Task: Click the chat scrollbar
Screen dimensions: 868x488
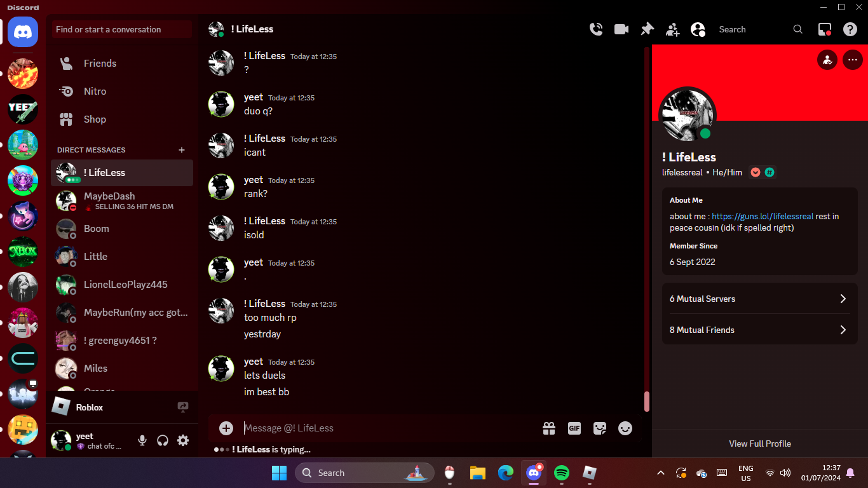Action: pyautogui.click(x=647, y=401)
